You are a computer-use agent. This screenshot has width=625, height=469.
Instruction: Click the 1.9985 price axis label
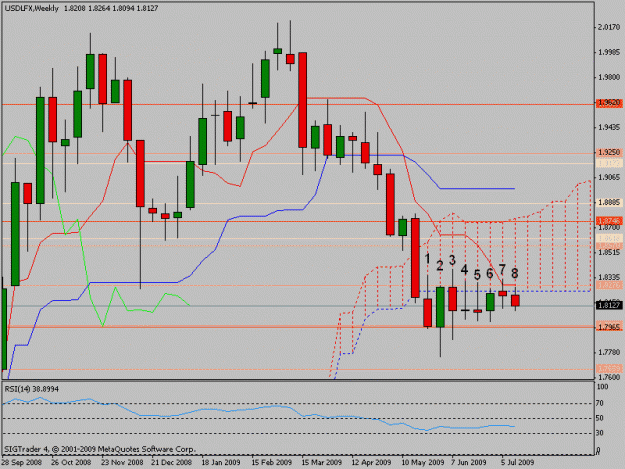click(609, 52)
